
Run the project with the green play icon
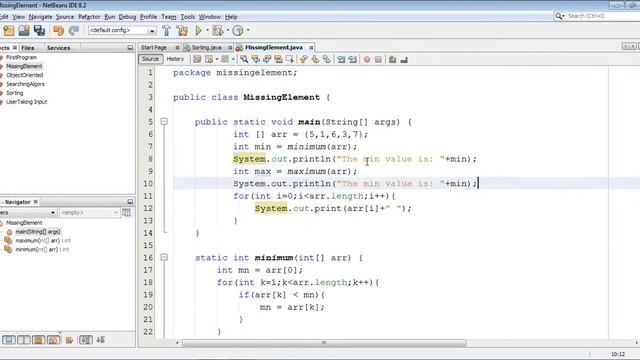tap(198, 31)
